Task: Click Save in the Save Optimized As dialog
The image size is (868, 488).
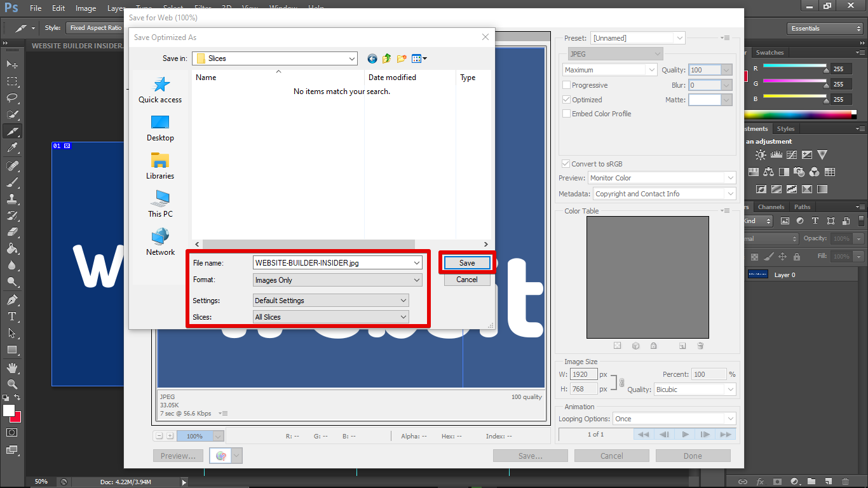Action: [467, 263]
